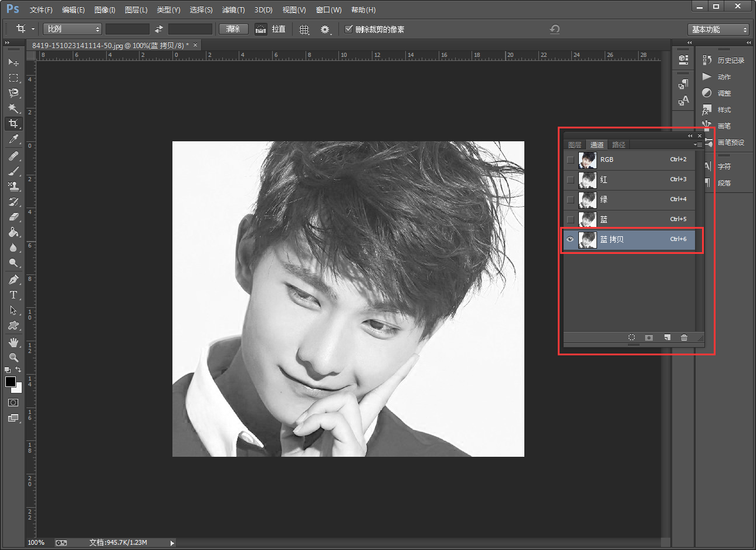This screenshot has height=550, width=756.
Task: Switch to the 图层 tab
Action: (x=575, y=145)
